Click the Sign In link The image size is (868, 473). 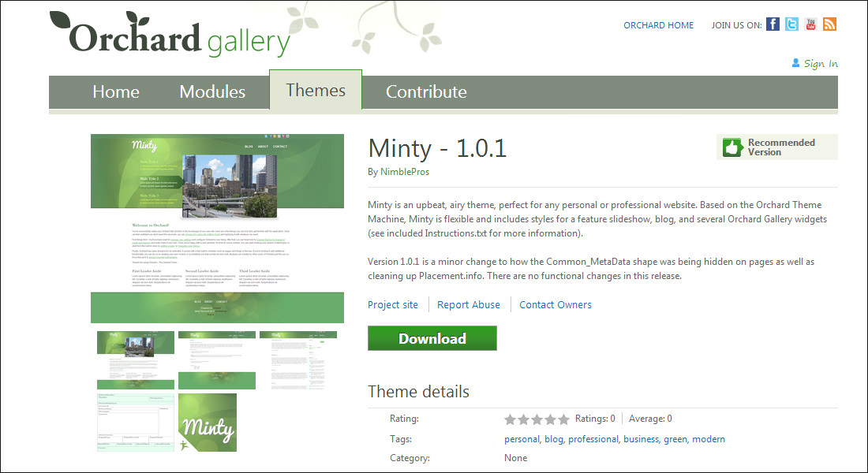821,64
